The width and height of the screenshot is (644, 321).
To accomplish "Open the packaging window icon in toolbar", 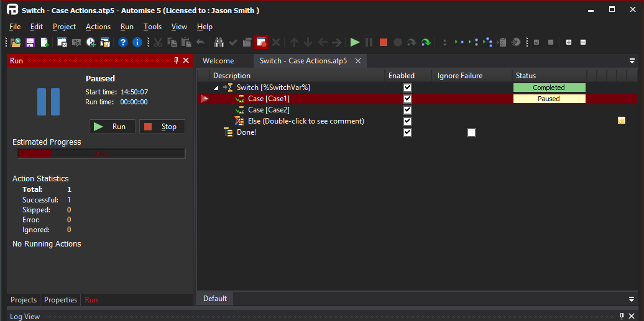I will point(105,42).
